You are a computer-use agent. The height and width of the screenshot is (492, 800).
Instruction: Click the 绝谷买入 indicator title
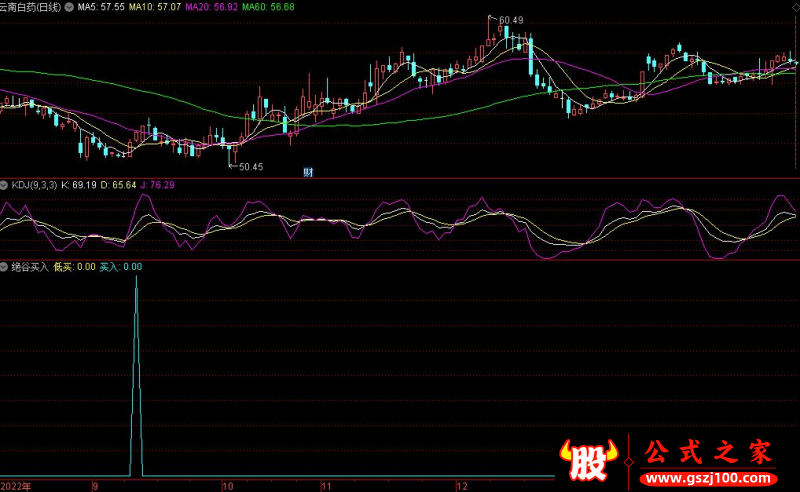(29, 267)
